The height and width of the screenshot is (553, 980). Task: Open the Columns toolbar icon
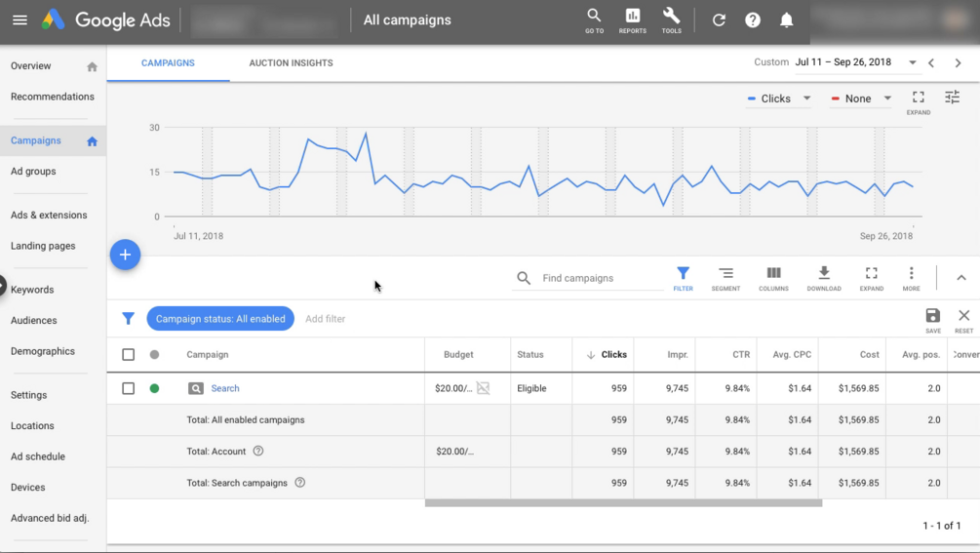[773, 279]
